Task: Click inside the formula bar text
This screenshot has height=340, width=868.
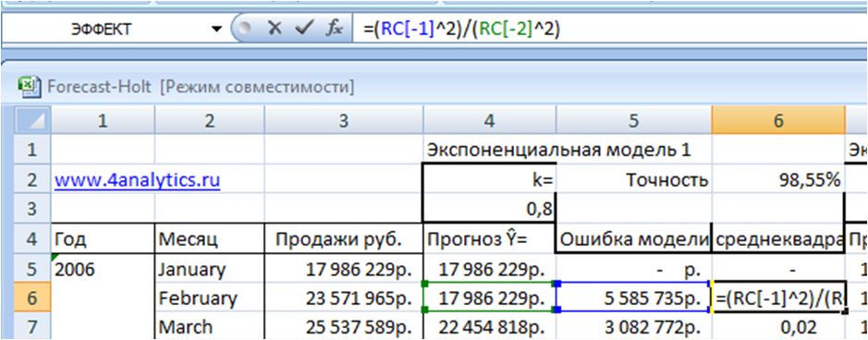Action: [461, 29]
